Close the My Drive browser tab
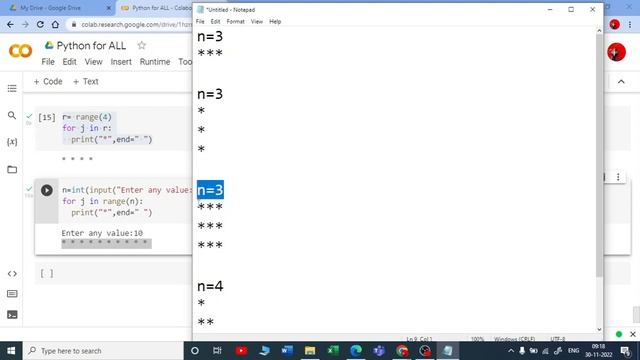This screenshot has height=360, width=640. point(109,8)
